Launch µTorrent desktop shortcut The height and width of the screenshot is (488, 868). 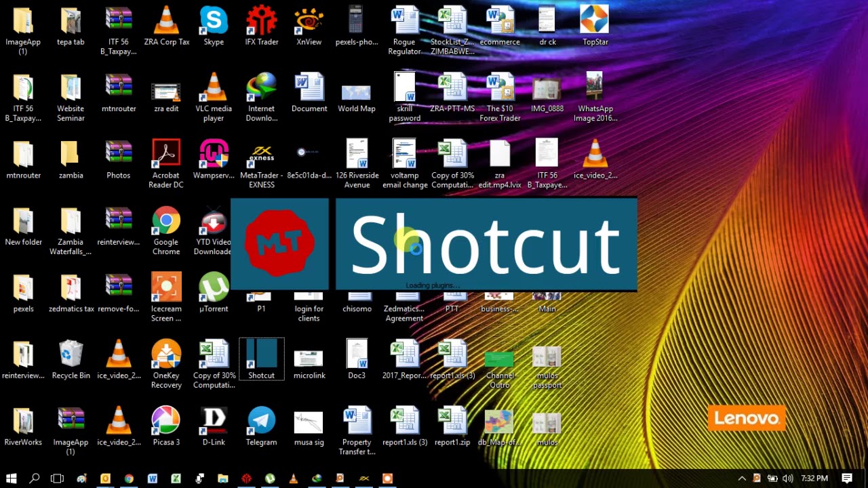214,293
